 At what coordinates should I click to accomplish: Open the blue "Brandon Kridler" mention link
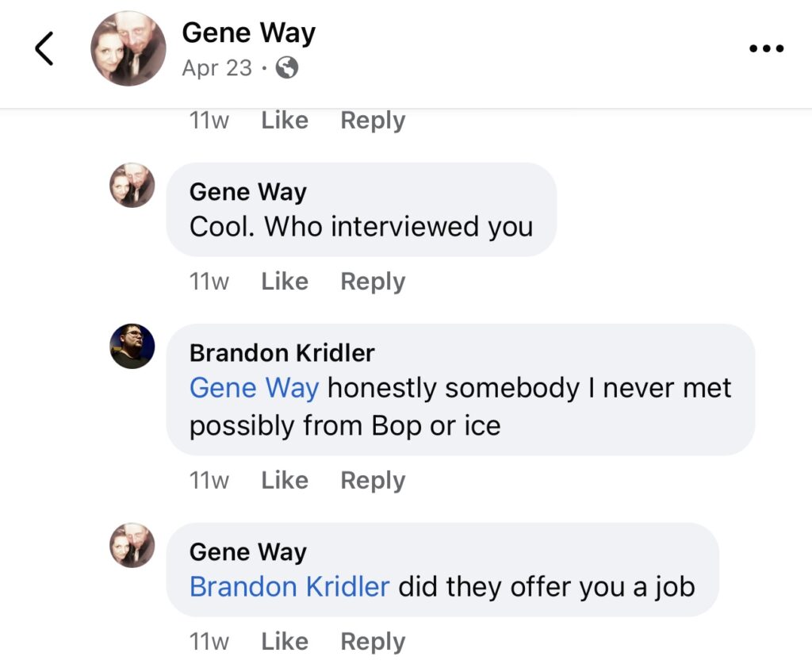[x=289, y=587]
